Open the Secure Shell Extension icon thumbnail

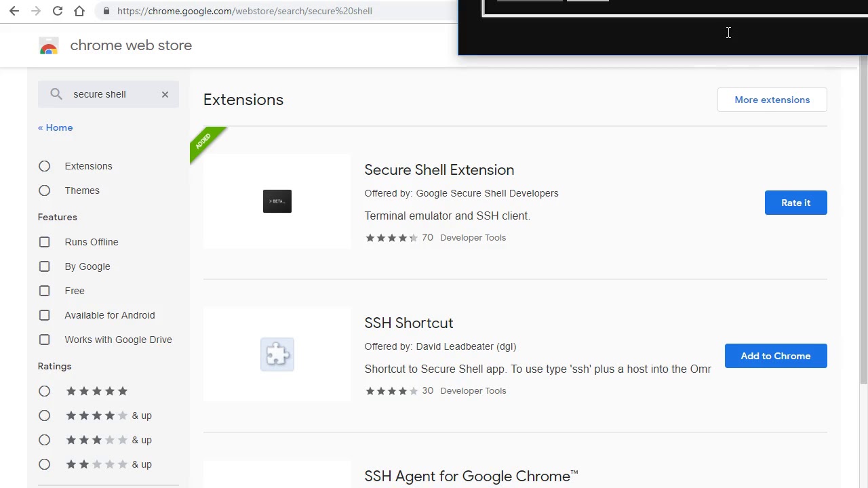[x=277, y=201]
